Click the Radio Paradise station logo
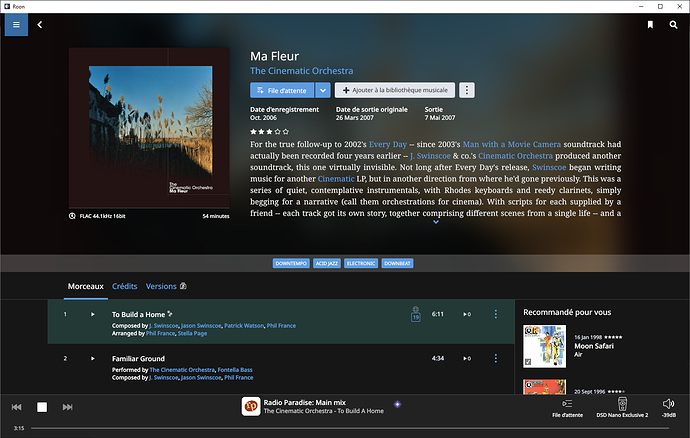The height and width of the screenshot is (438, 690). 251,406
